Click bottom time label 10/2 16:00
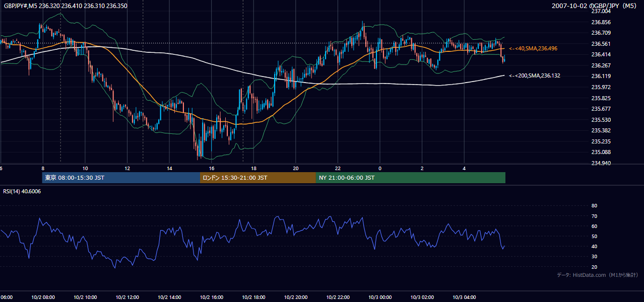 coord(212,297)
